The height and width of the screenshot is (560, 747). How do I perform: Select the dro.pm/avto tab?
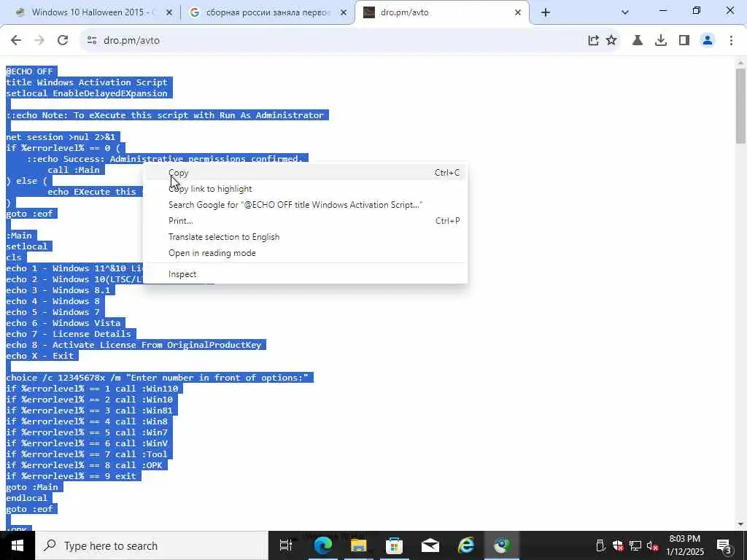click(x=442, y=12)
